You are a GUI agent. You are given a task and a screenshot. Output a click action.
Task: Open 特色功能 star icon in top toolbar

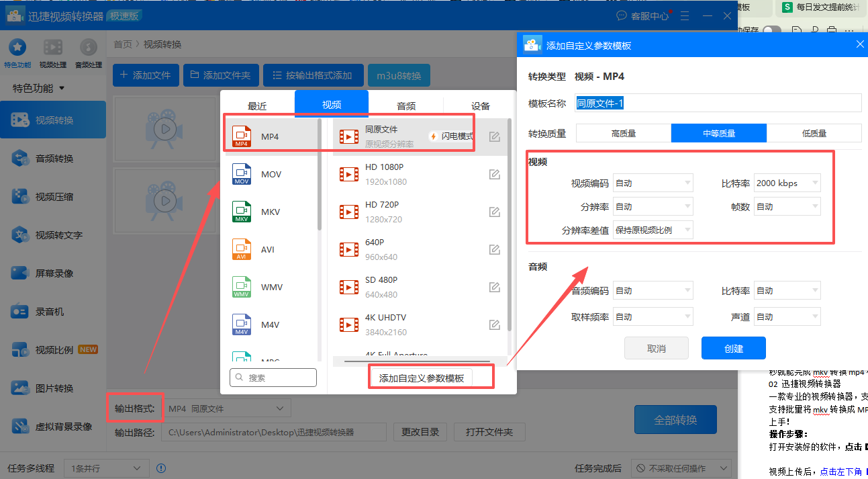17,47
